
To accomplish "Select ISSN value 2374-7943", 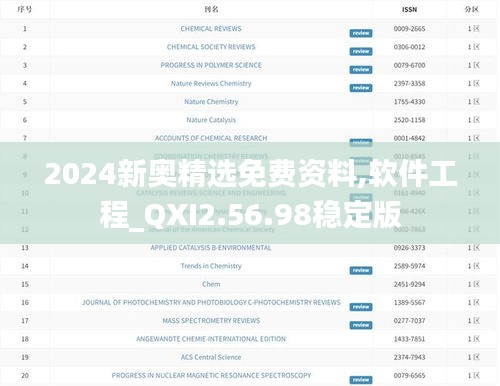I will (409, 357).
